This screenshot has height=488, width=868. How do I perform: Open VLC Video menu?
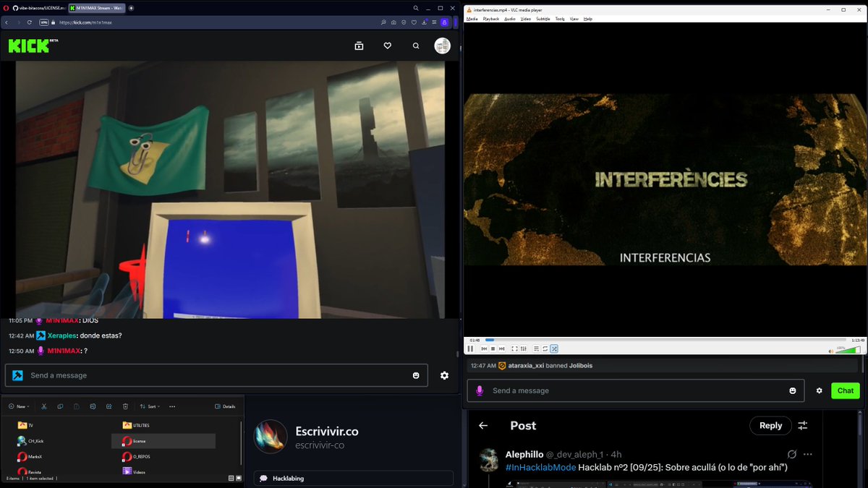(526, 19)
